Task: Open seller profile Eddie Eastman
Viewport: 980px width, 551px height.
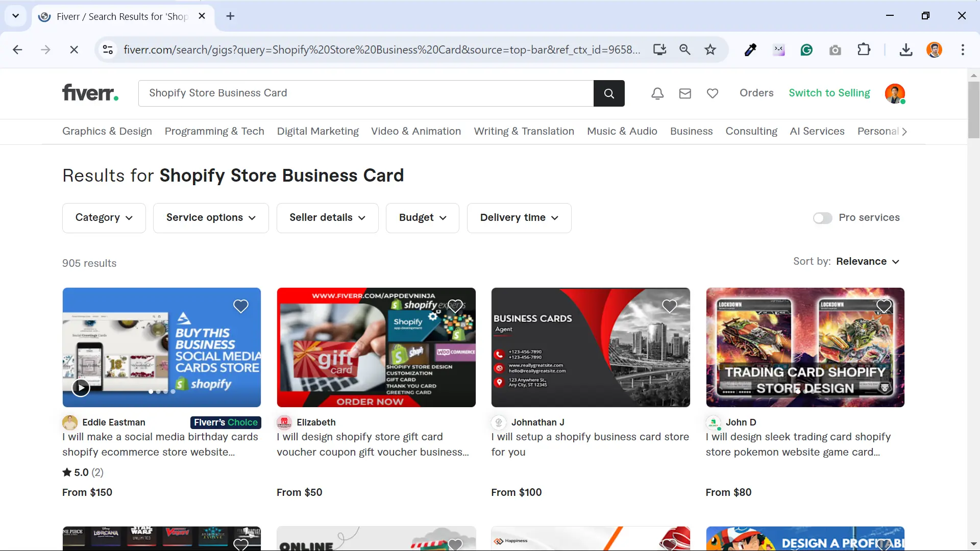Action: 113,422
